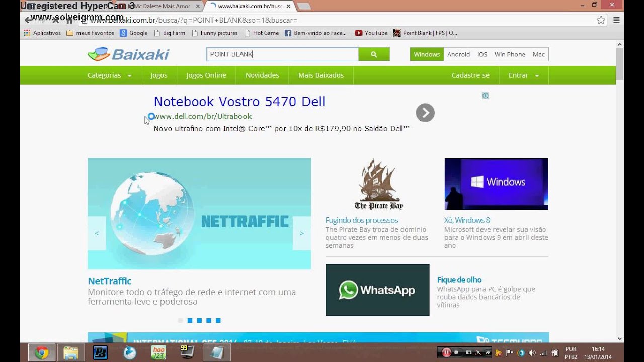The image size is (644, 362).
Task: Open the Novidades menu item
Action: tap(262, 75)
